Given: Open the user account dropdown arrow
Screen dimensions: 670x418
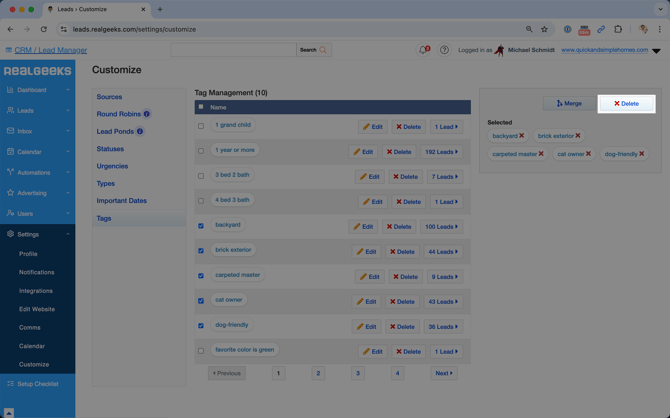Looking at the screenshot, I should [656, 50].
